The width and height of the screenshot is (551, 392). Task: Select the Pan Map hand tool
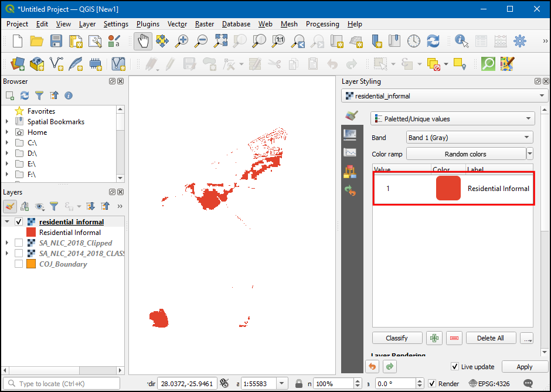tap(143, 41)
